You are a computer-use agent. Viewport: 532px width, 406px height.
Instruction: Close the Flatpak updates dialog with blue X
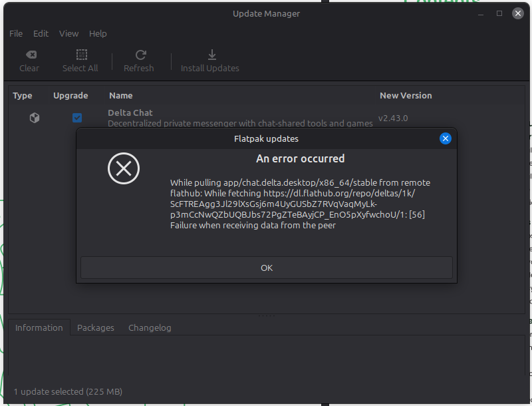point(446,138)
